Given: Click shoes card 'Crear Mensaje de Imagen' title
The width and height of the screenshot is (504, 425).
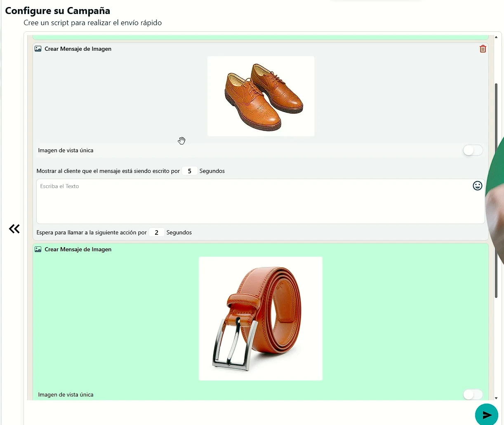Looking at the screenshot, I should coord(78,49).
